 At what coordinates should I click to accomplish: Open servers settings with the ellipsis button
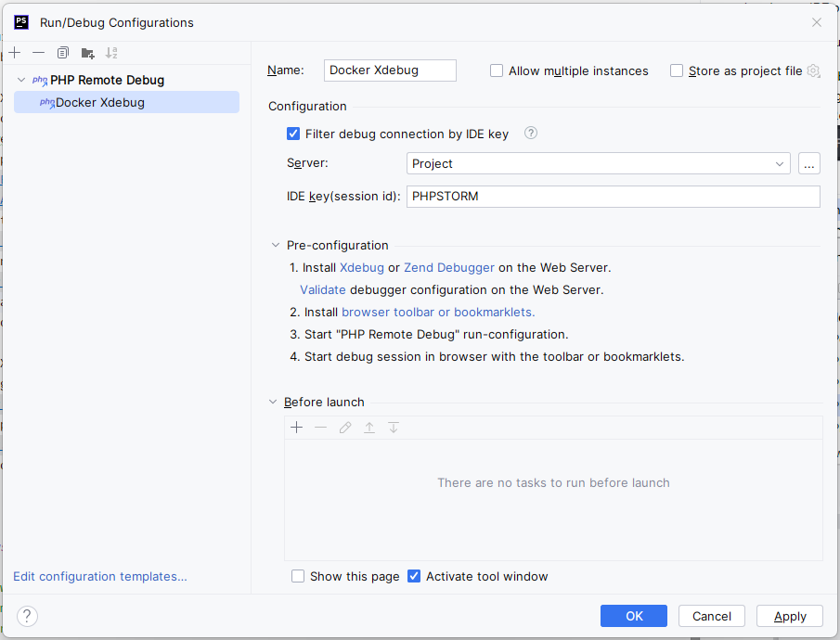[809, 163]
